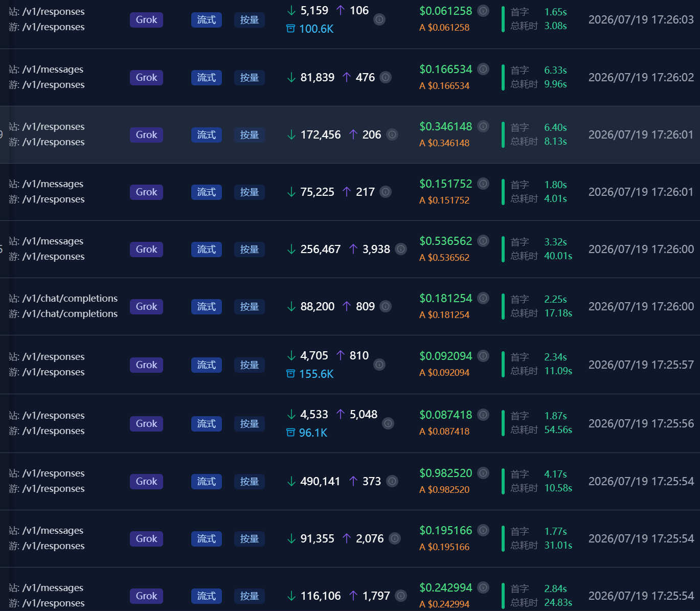700x611 pixels.
Task: Click the cache box icon next to 96.1K
Action: pos(290,433)
